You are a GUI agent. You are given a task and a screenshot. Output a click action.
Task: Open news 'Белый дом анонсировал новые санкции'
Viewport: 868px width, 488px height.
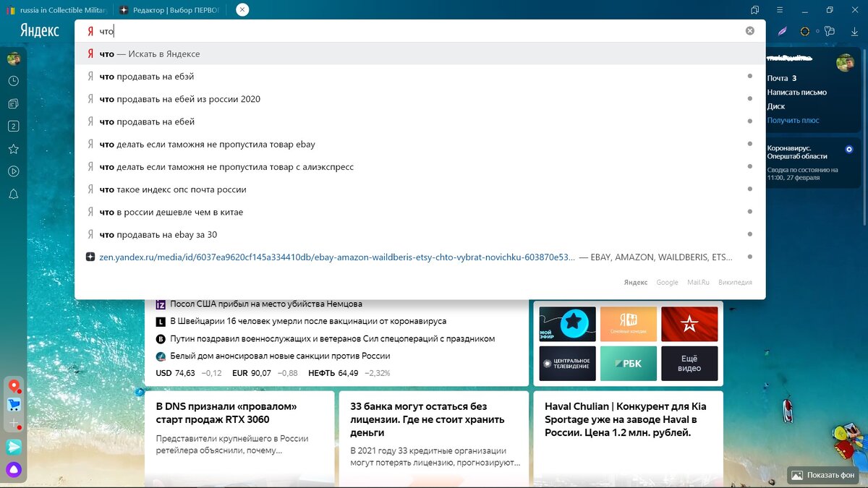pyautogui.click(x=280, y=356)
